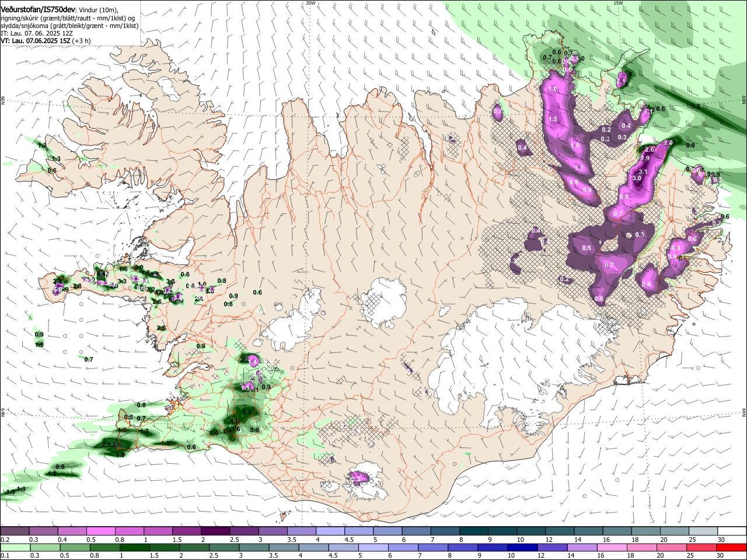Click the '30' label under the white snow swatch

721,540
